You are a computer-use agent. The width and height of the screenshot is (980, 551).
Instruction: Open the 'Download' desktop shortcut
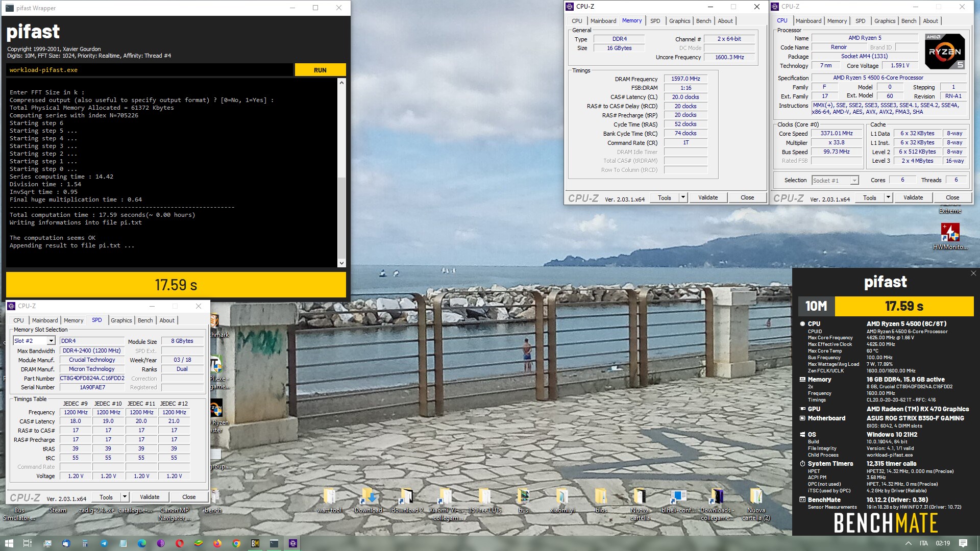(368, 500)
